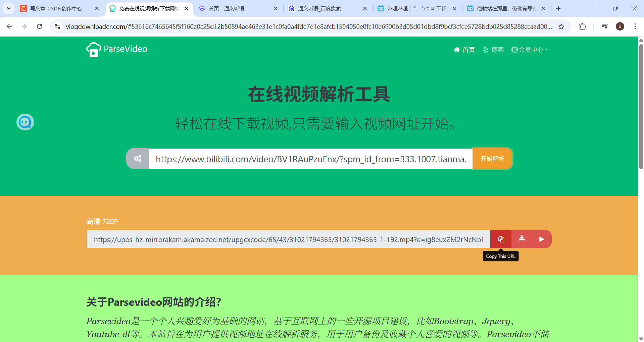Open the media control icon in toolbar
This screenshot has width=644, height=342.
(605, 26)
